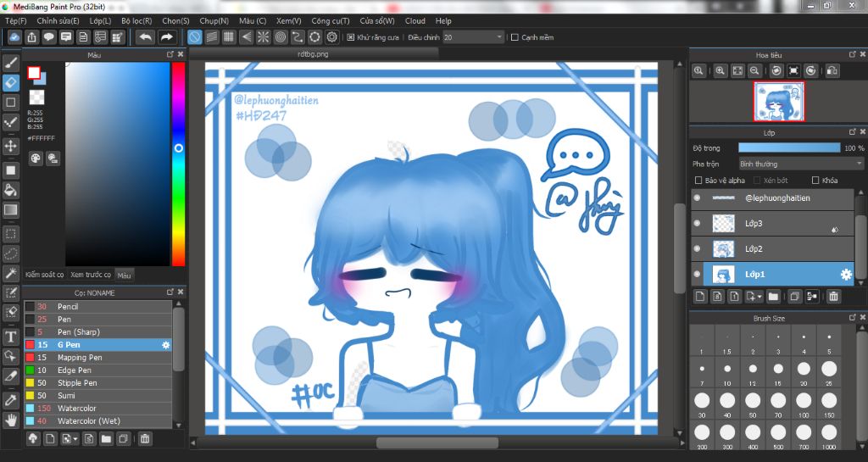Enable the parallel lines snap
868x462 pixels.
[x=211, y=37]
